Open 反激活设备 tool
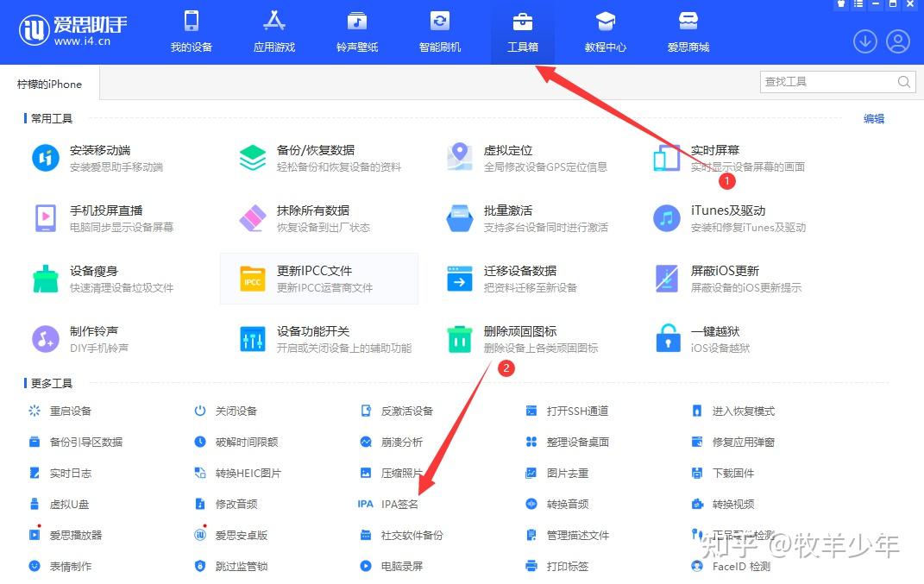 (397, 411)
